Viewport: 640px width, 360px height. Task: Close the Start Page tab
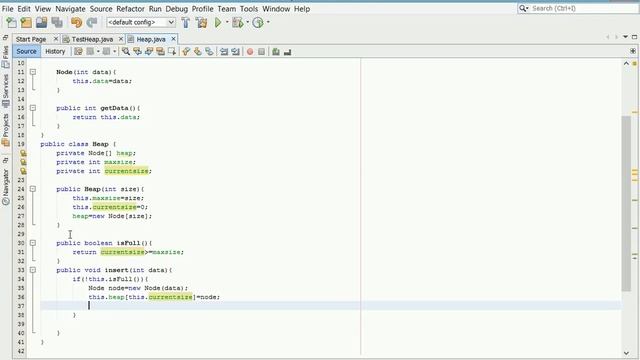point(56,39)
